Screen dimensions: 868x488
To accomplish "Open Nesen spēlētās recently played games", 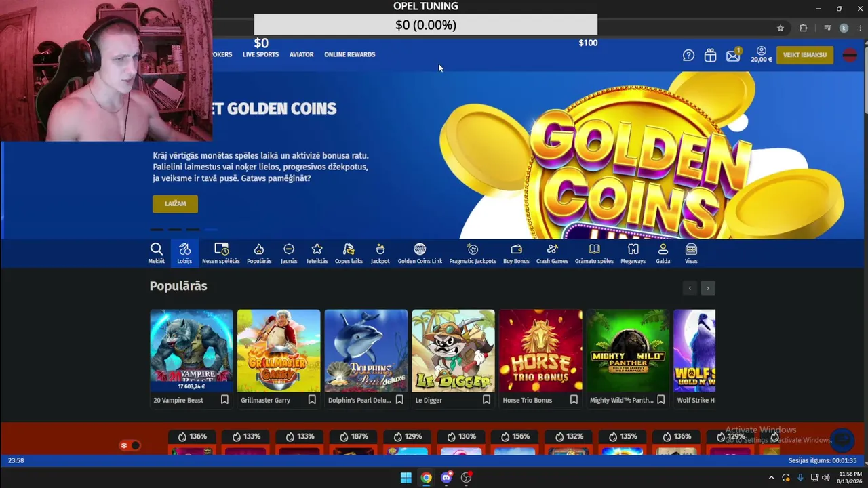I will pyautogui.click(x=221, y=253).
